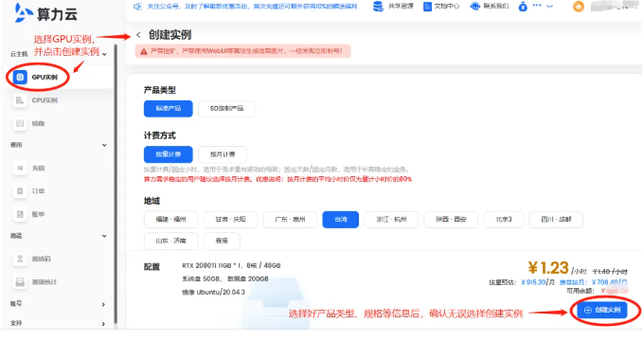This screenshot has height=341, width=644.
Task: Select region 福建·福州
Action: (x=170, y=220)
